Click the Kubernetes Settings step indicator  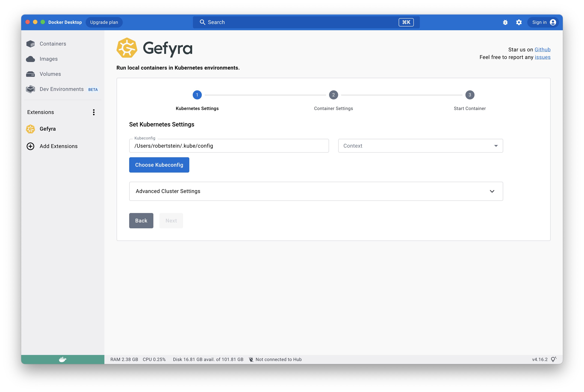(x=197, y=95)
